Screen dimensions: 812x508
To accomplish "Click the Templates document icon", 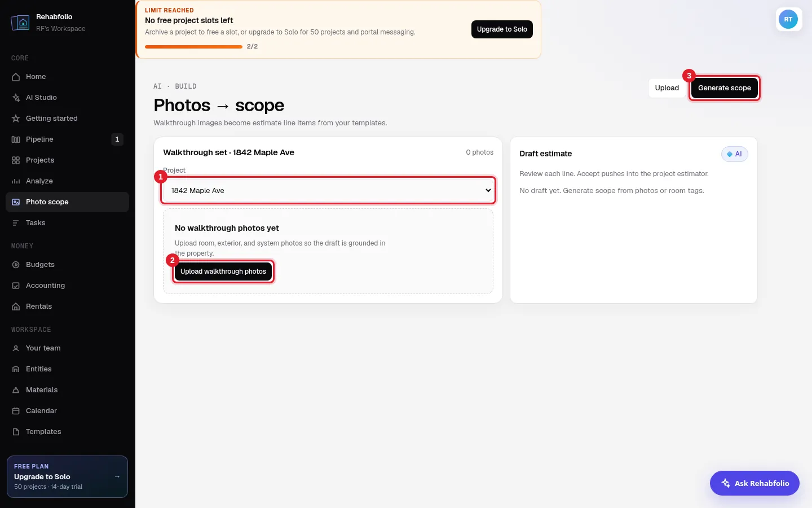I will pos(16,432).
